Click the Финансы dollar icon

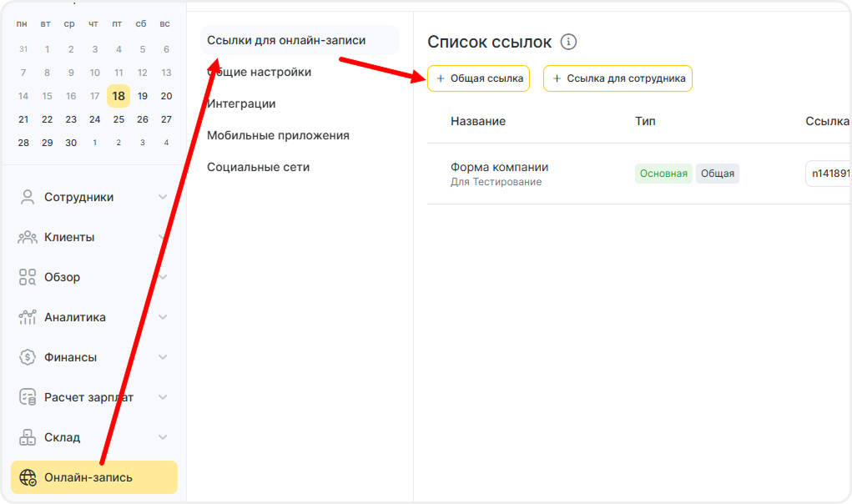28,357
